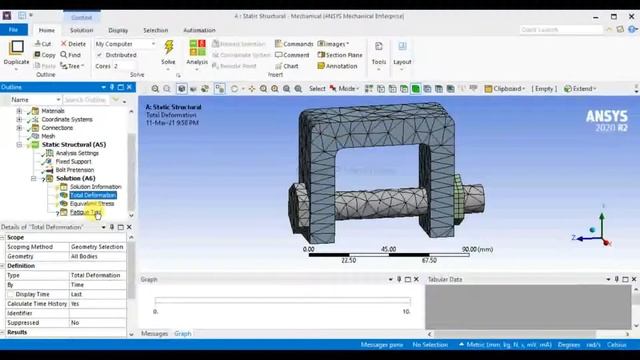This screenshot has height=360, width=640.
Task: Click the isometric view ball on the triad
Action: point(592,230)
